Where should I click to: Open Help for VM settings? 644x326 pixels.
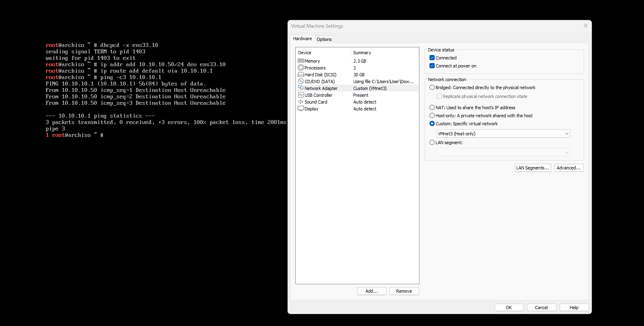574,308
